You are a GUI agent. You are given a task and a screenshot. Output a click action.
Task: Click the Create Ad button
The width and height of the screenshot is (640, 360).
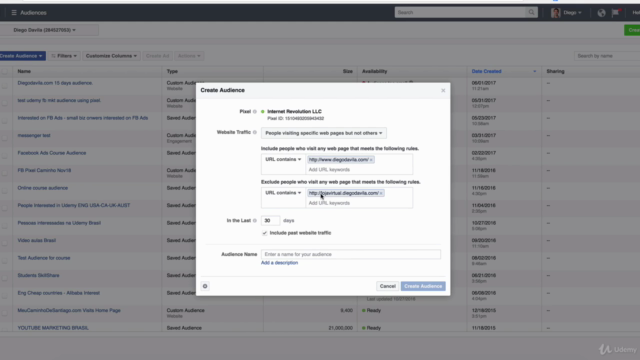[x=157, y=56]
